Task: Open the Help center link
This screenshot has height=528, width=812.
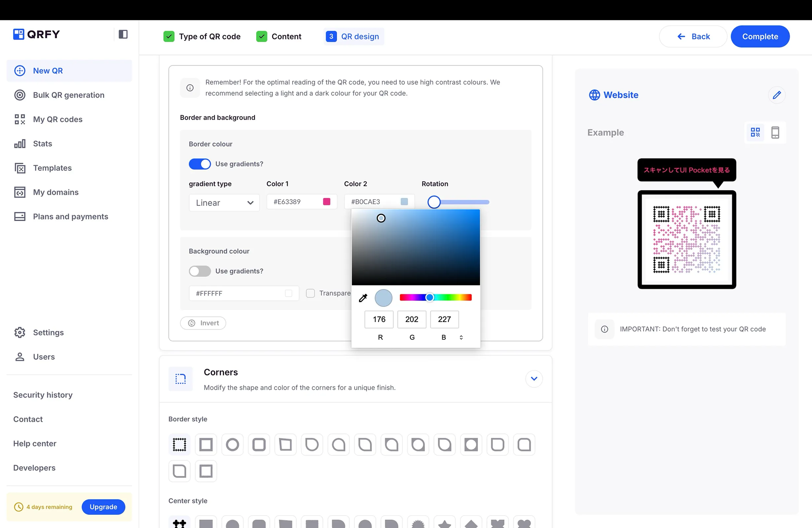Action: click(x=35, y=444)
